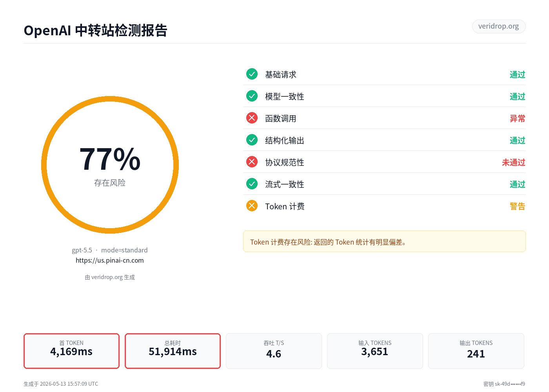Click the red X icon beside 协议规范性

click(252, 162)
